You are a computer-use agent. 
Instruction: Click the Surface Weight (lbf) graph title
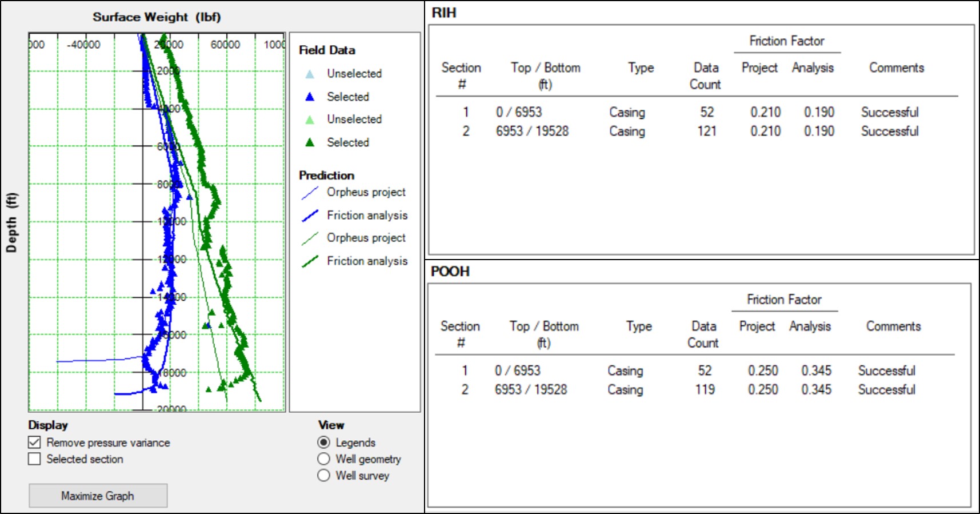point(157,17)
